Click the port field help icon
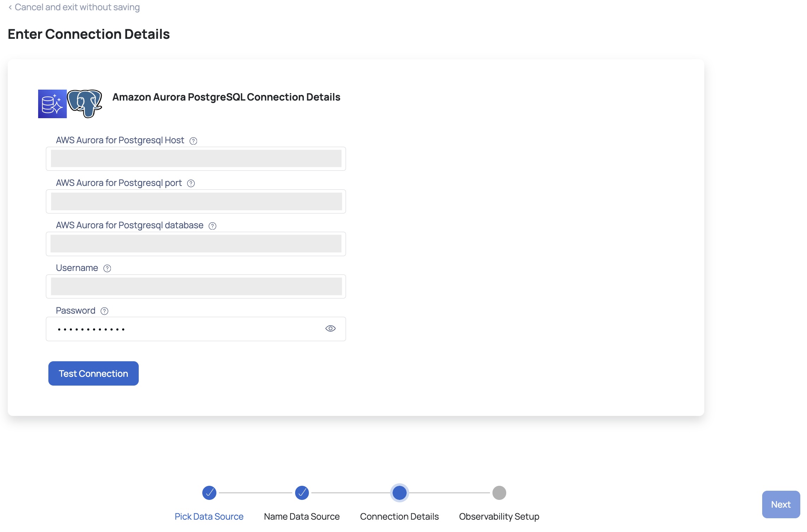This screenshot has width=807, height=532. 191,183
